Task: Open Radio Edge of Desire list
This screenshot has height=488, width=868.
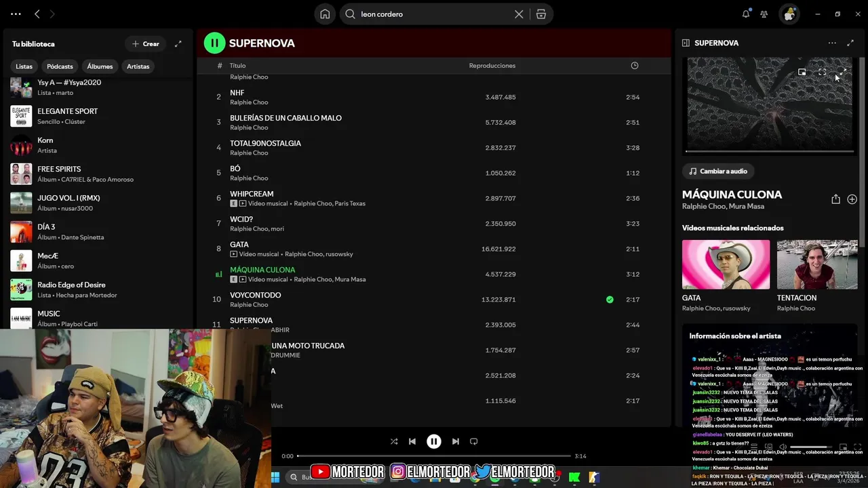Action: coord(98,289)
